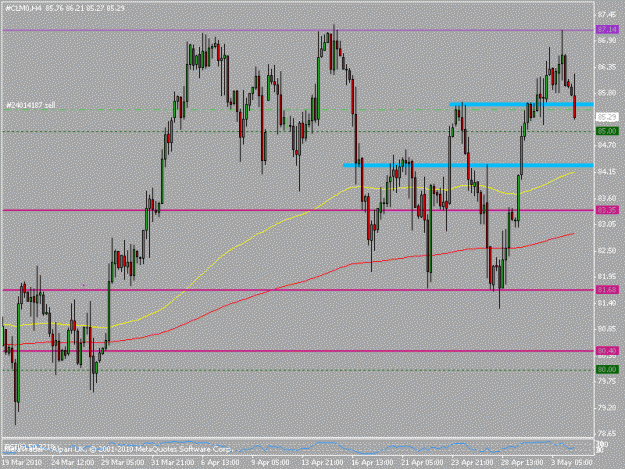Click the 31 Mar 21:00 time label
The width and height of the screenshot is (625, 469).
pos(173,463)
